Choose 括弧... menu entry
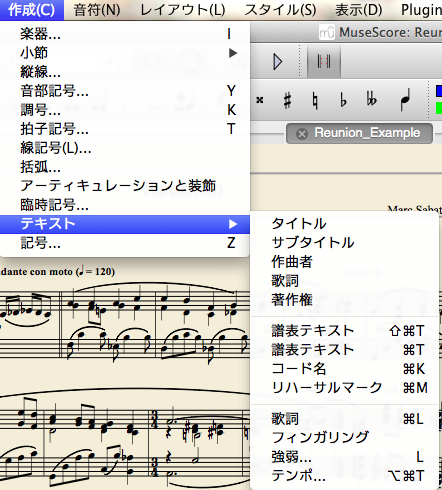The image size is (442, 490). (x=125, y=167)
